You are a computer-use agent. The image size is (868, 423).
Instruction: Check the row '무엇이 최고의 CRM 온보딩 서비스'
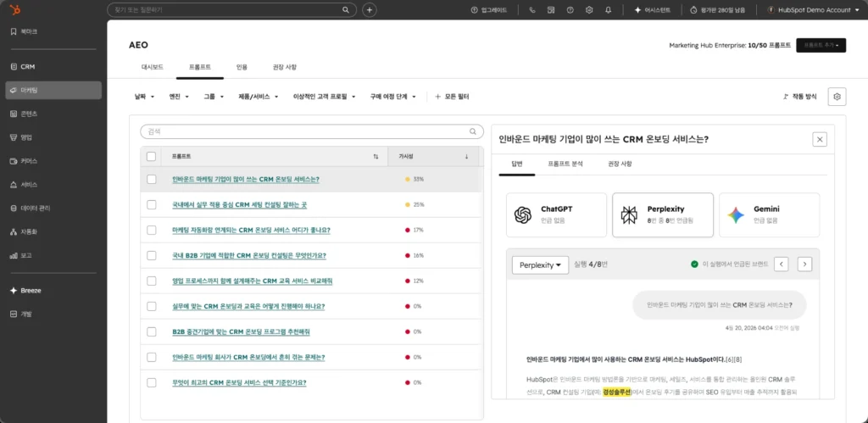click(151, 382)
